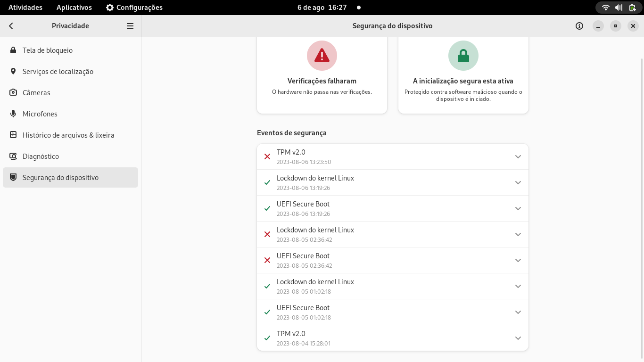Expand UEFI Secure Boot event 01:02:18
Image resolution: width=644 pixels, height=362 pixels.
[x=518, y=312]
